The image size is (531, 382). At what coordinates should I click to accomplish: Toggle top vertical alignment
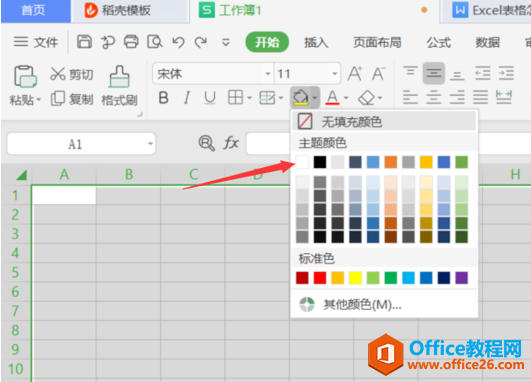pos(410,71)
